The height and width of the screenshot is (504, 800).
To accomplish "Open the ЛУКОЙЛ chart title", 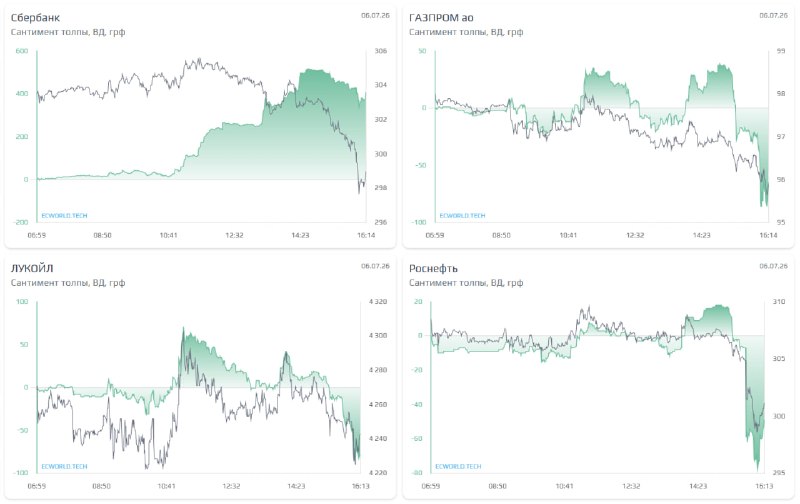I will tap(32, 268).
